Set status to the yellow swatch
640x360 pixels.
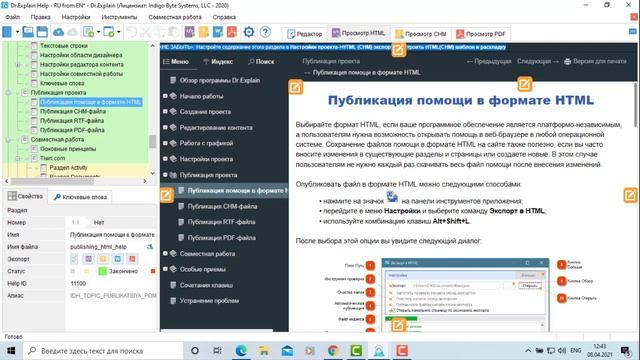[x=86, y=271]
